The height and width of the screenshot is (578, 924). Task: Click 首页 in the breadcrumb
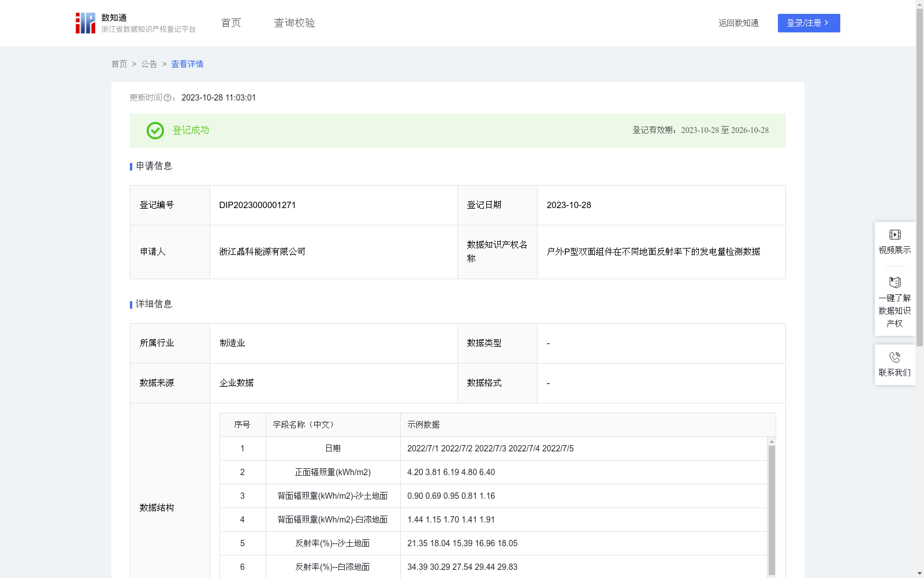(x=119, y=64)
